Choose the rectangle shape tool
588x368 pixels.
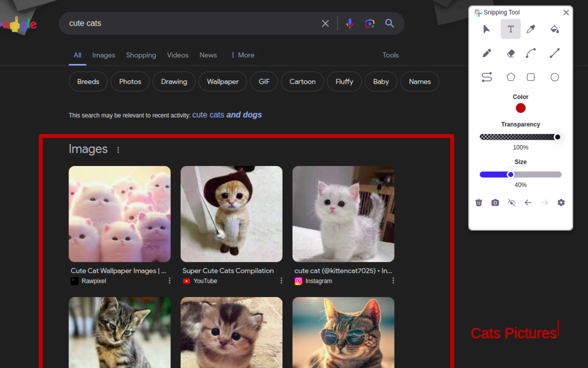coord(531,77)
